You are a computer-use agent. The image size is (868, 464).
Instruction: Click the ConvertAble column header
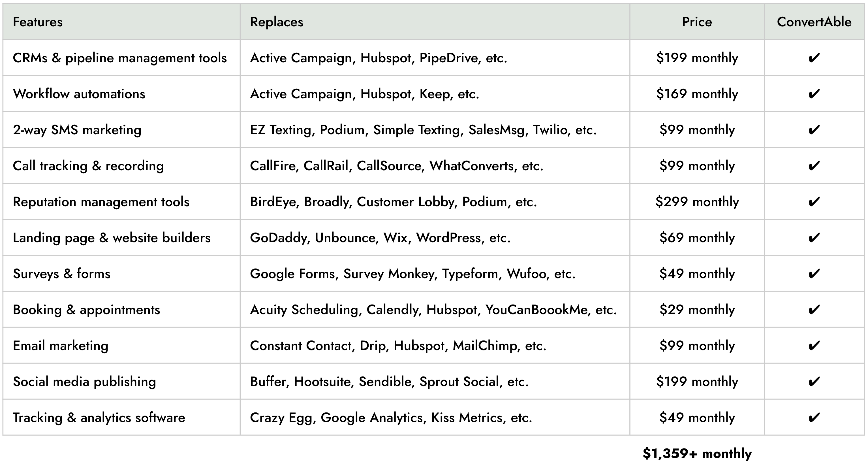814,22
